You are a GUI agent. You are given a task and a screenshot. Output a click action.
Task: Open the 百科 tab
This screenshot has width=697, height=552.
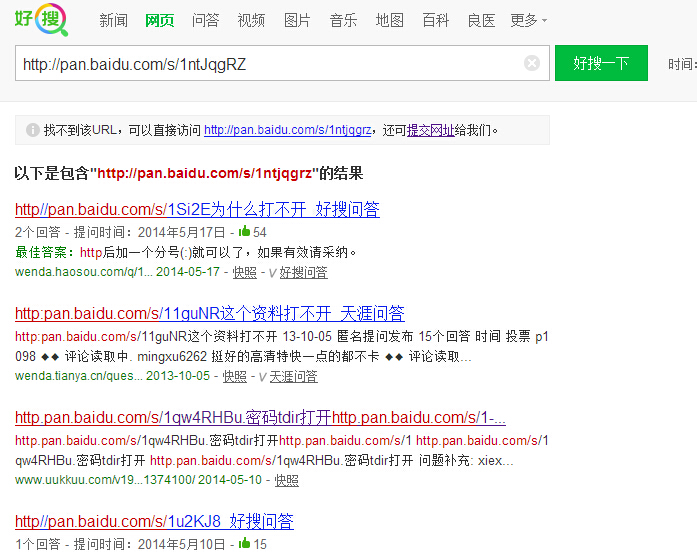coord(436,20)
